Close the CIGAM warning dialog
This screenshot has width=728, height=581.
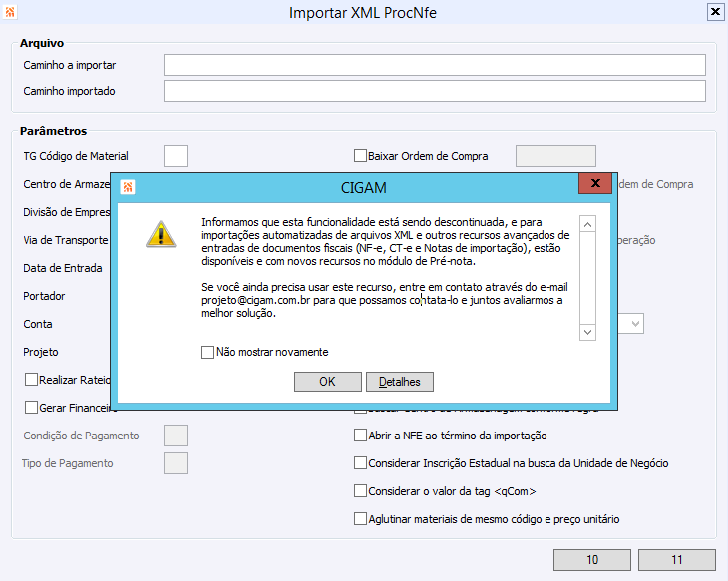(595, 183)
